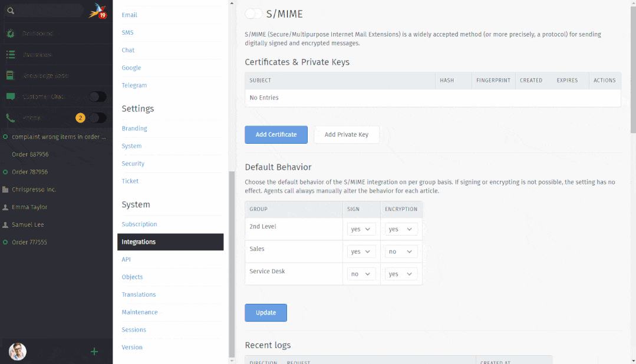Open the Knowledge Base book icon

click(x=10, y=75)
